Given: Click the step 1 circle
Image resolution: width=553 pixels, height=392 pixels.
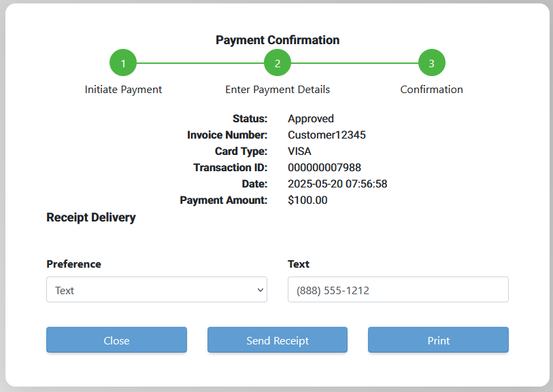Looking at the screenshot, I should 123,63.
